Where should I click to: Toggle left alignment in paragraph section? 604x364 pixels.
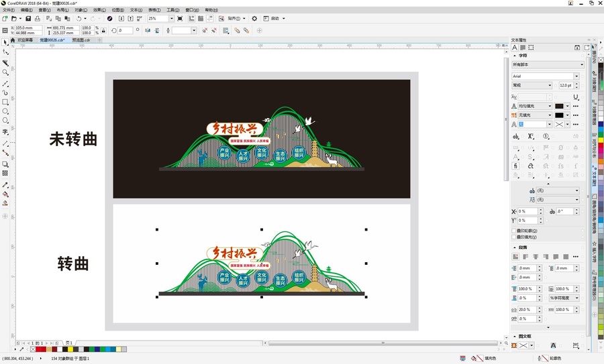[x=525, y=257]
